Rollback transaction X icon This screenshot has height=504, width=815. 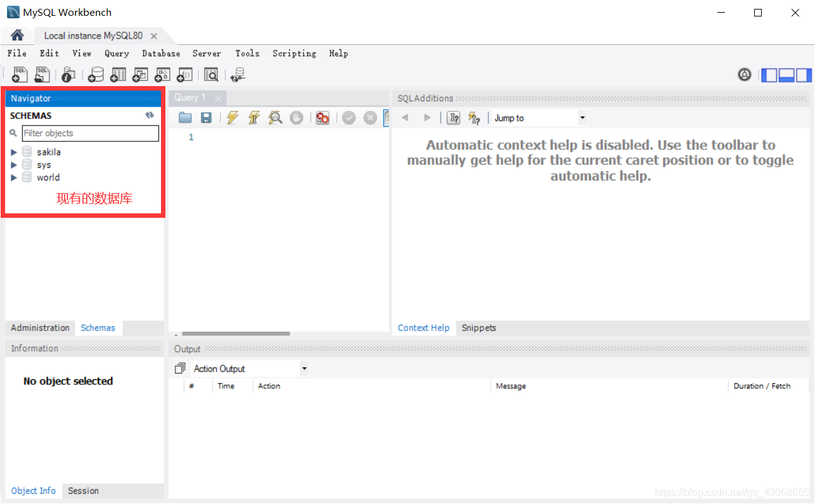370,118
